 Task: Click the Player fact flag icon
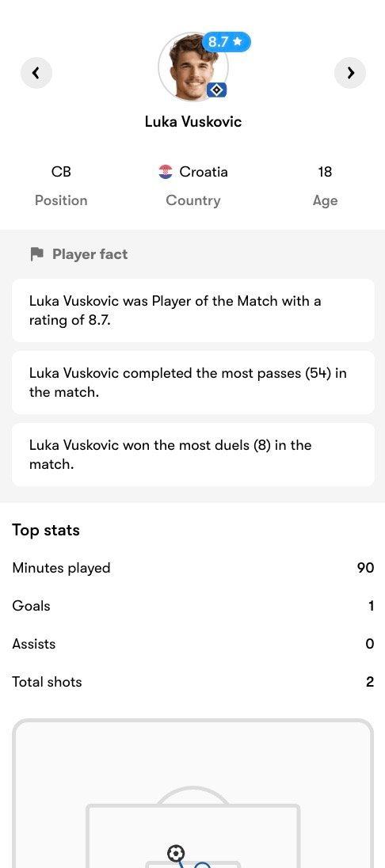tap(37, 254)
